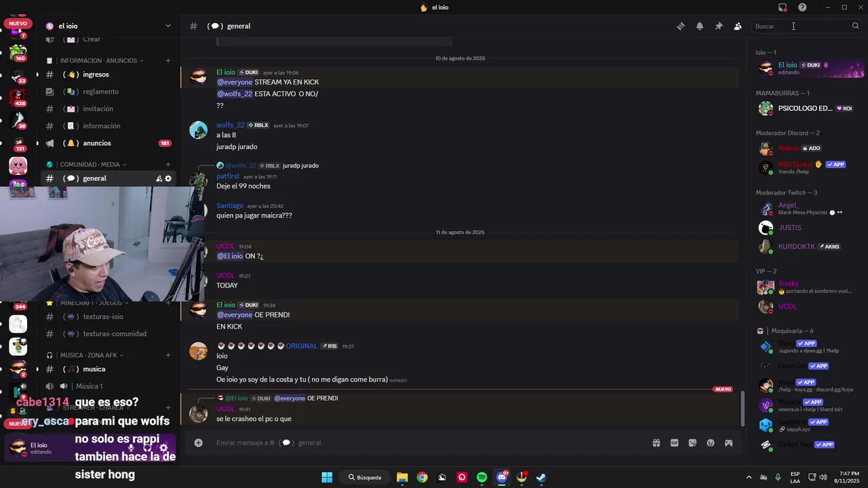Click the Buscar search field
The width and height of the screenshot is (868, 488).
[807, 26]
